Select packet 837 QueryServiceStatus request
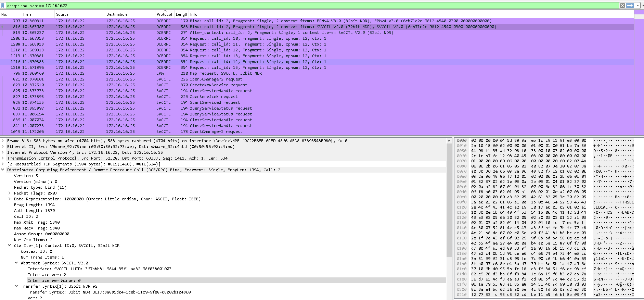The image size is (644, 300). point(317,114)
